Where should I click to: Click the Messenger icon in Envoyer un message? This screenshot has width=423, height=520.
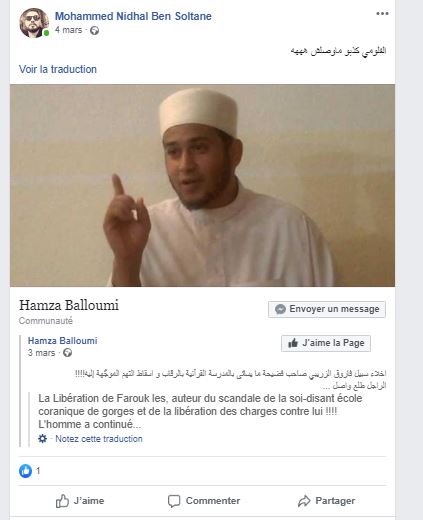pos(280,309)
